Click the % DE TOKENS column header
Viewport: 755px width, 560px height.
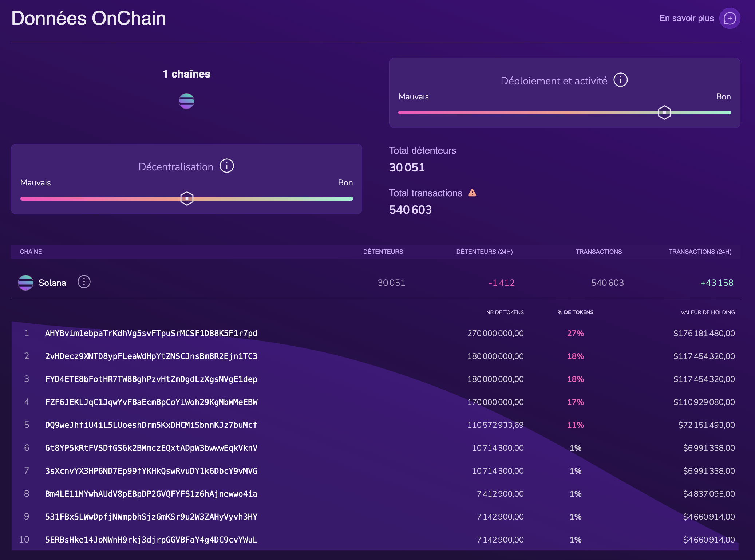pyautogui.click(x=575, y=312)
